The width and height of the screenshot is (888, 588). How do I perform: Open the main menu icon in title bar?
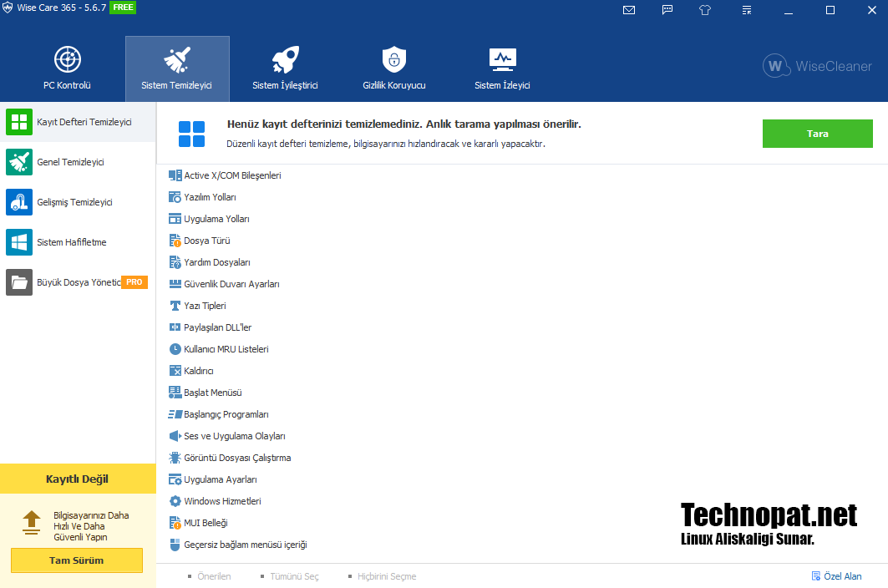tap(747, 10)
